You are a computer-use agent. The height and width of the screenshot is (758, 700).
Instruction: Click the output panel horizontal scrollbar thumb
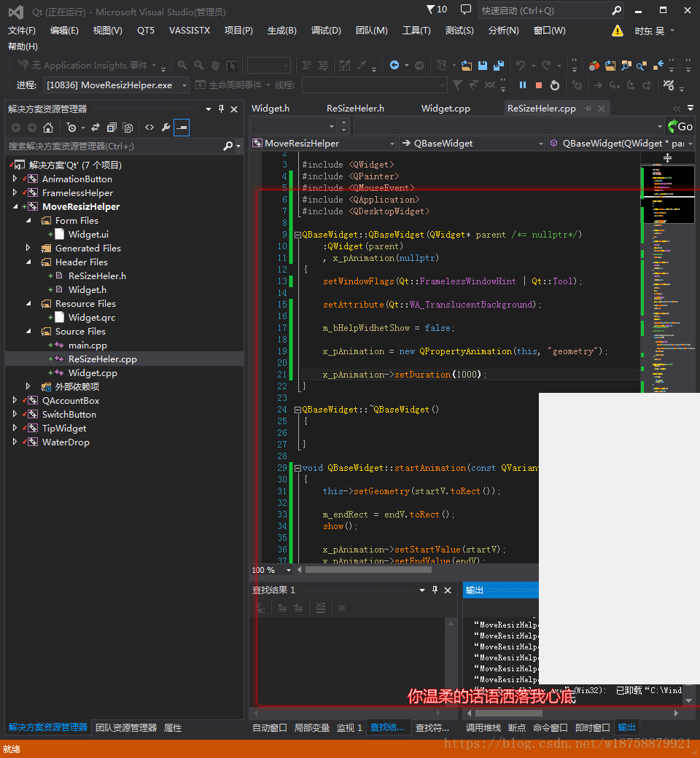point(508,713)
